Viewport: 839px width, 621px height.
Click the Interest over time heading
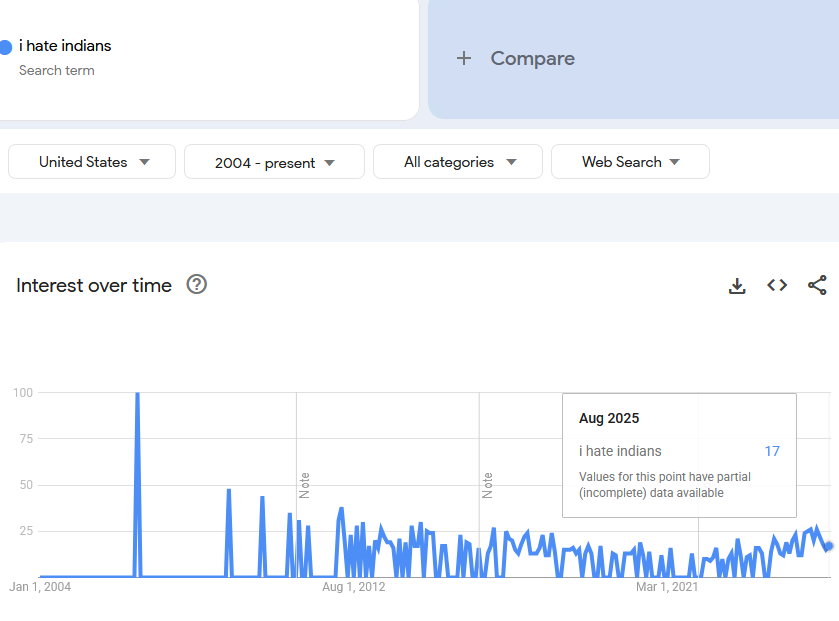[x=94, y=285]
